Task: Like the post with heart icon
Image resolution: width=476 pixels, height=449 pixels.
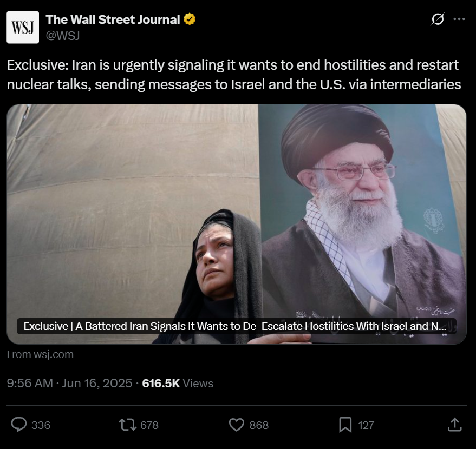Action: (237, 425)
